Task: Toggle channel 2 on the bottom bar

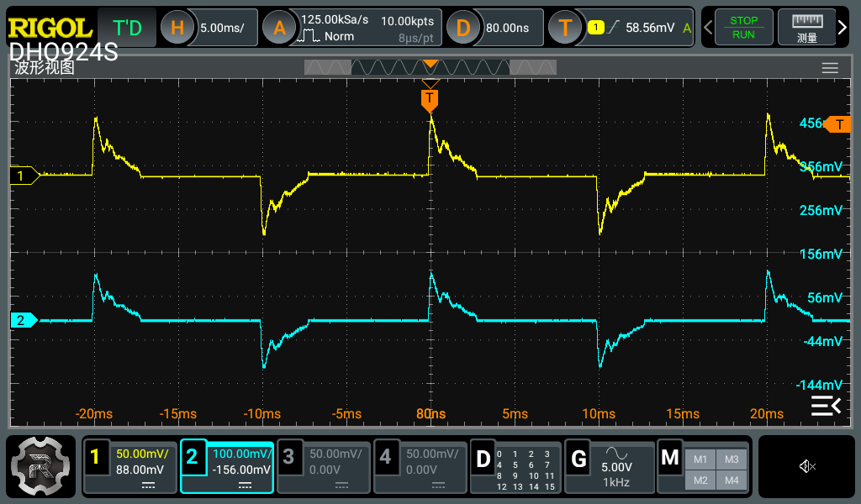Action: (192, 456)
